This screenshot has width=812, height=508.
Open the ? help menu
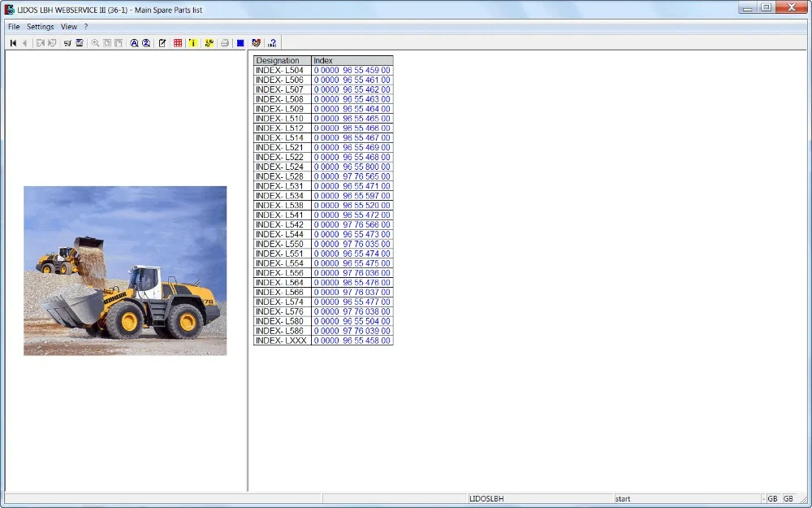click(86, 27)
